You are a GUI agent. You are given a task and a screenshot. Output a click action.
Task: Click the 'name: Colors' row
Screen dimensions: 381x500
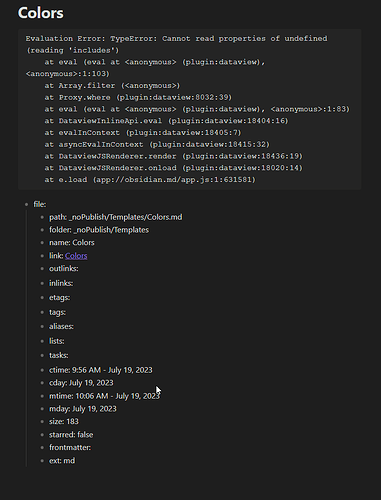[72, 242]
